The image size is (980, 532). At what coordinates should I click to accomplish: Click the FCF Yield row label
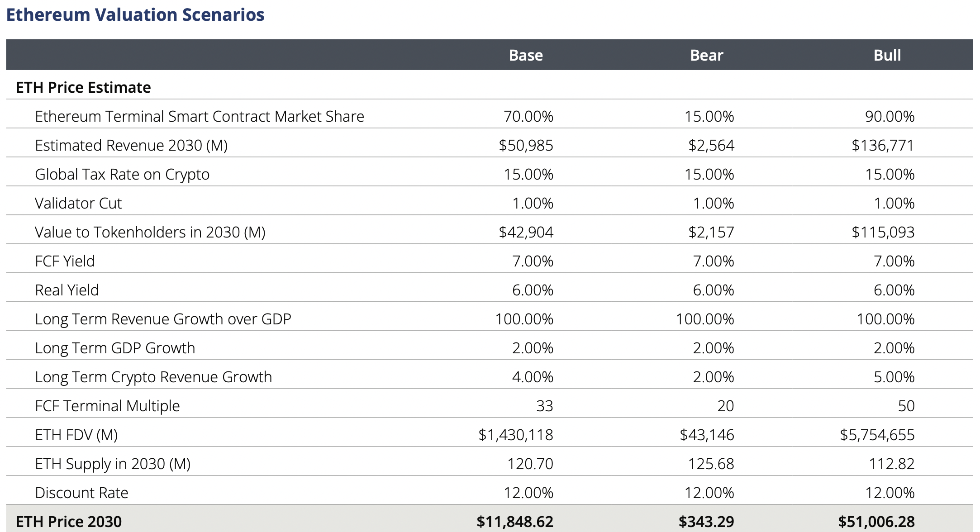coord(65,261)
